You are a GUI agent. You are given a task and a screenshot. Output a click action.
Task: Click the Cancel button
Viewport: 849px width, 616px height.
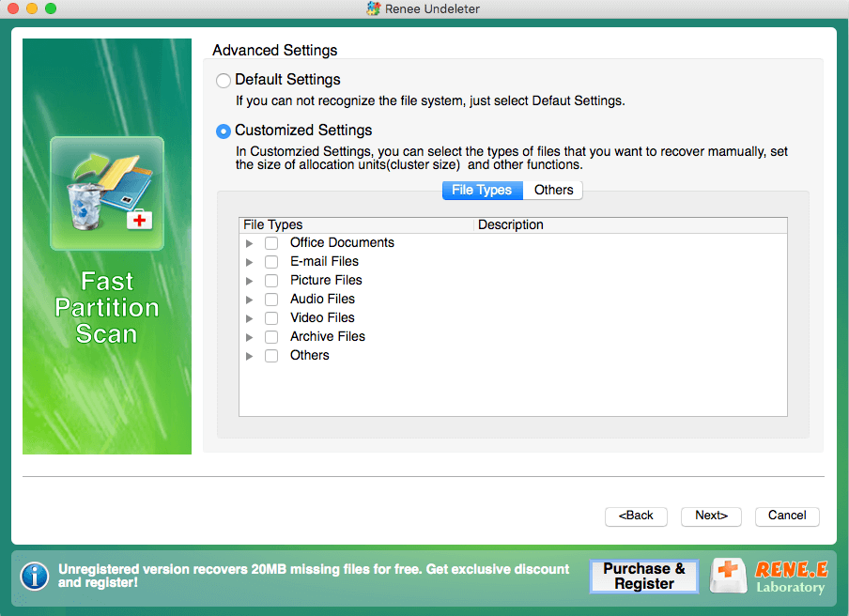(787, 516)
